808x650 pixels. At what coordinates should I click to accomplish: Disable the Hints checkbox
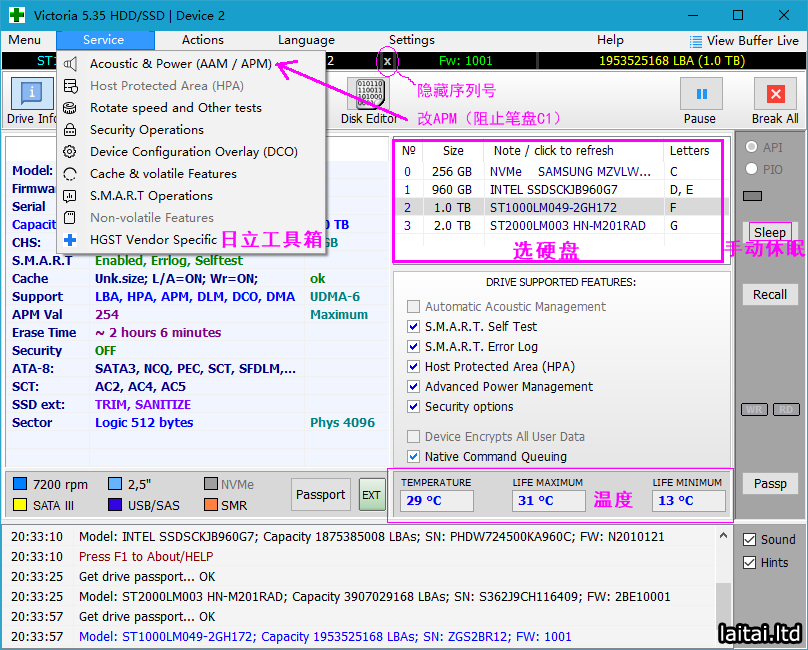click(x=750, y=563)
